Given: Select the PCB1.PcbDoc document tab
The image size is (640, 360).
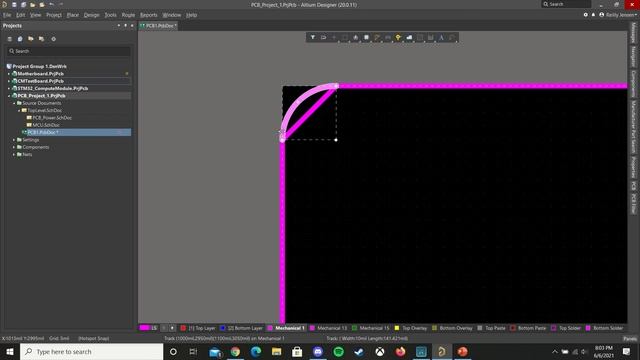Looking at the screenshot, I should [x=159, y=26].
